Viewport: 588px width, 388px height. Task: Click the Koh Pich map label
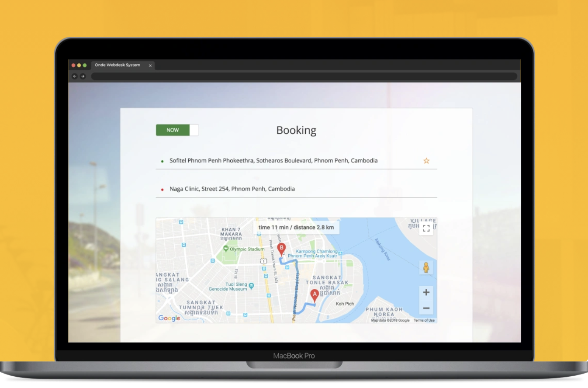345,304
